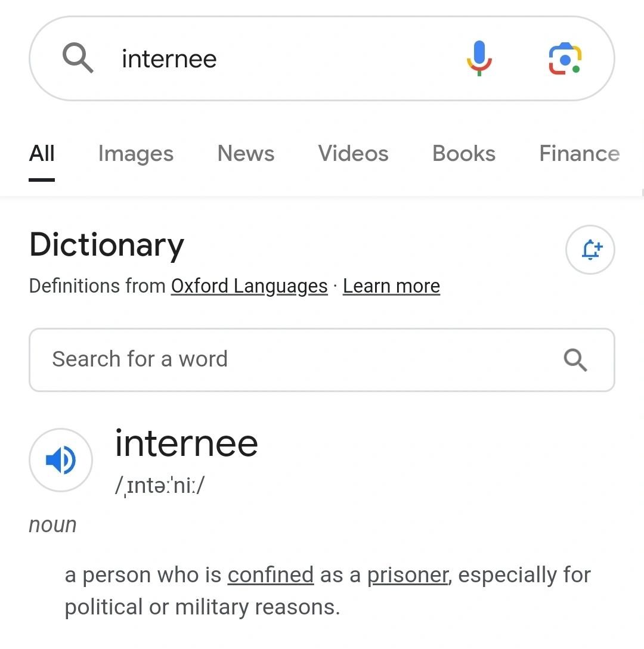Focus the Search for a word field
Viewport: 644px width, 649px height.
pyautogui.click(x=322, y=360)
